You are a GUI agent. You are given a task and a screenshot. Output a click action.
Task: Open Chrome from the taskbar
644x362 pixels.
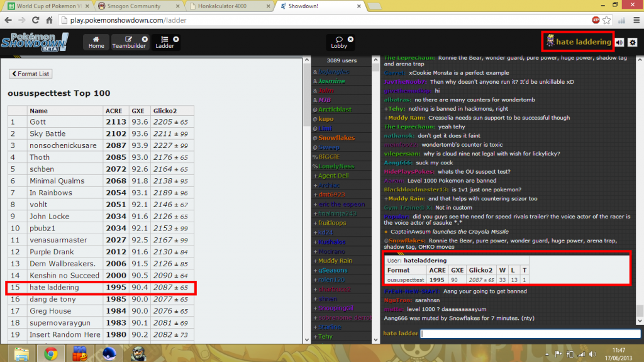[50, 353]
